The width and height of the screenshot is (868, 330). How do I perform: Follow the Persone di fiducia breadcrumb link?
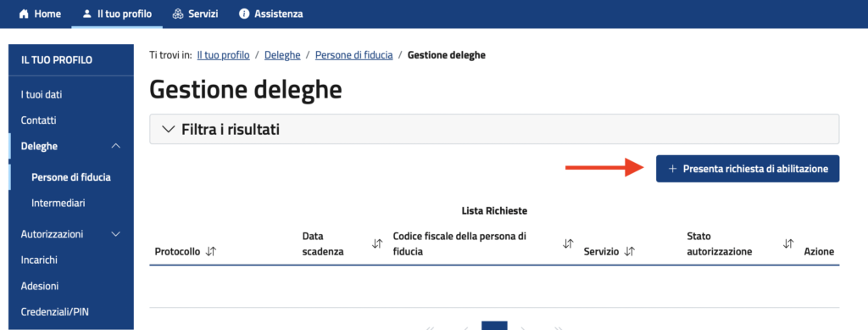[x=353, y=55]
